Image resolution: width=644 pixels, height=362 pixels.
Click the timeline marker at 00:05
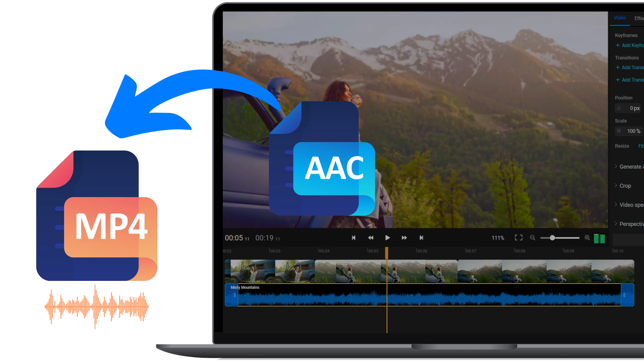(x=386, y=251)
